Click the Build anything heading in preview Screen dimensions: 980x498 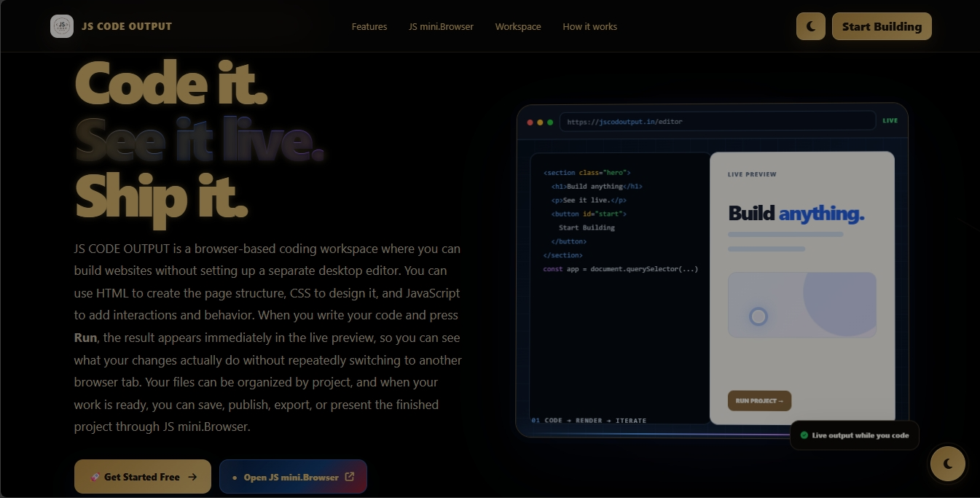pyautogui.click(x=796, y=213)
